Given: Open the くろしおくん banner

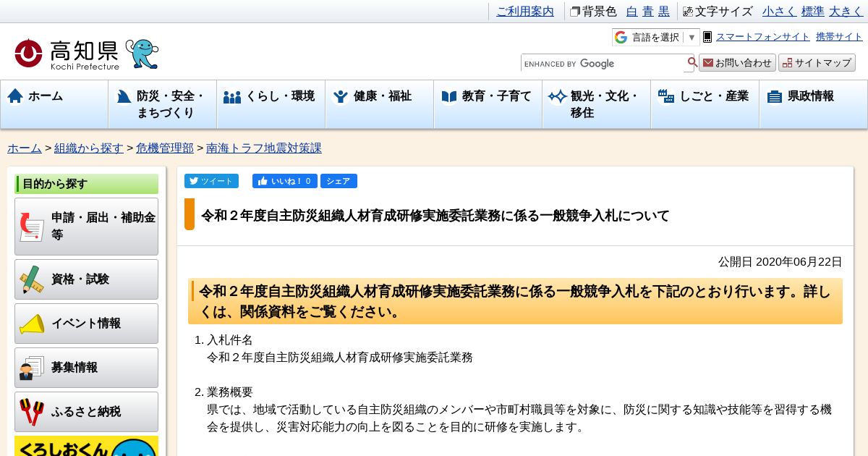Looking at the screenshot, I should (86, 446).
